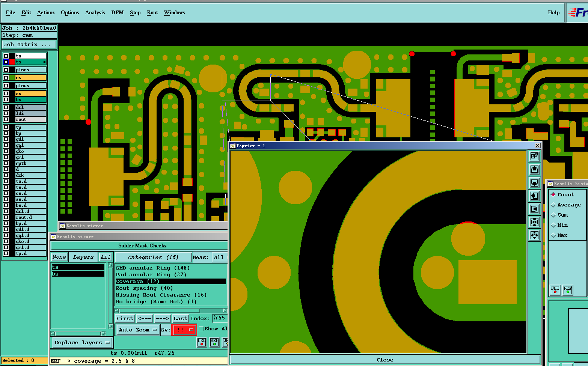Viewport: 588px width, 366px height.
Task: Select the Average radio option
Action: coord(553,205)
